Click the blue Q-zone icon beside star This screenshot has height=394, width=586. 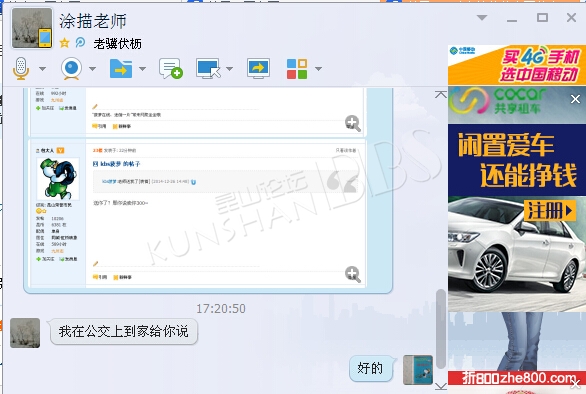(x=80, y=43)
